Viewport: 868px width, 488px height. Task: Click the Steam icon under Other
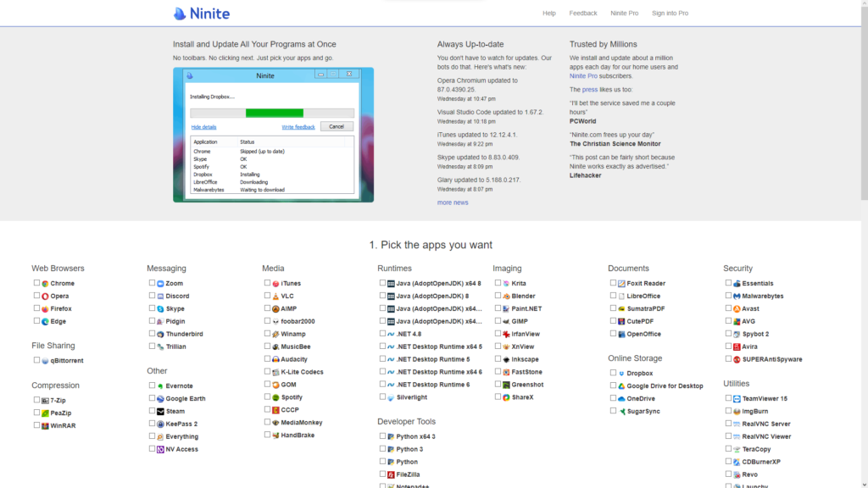160,412
